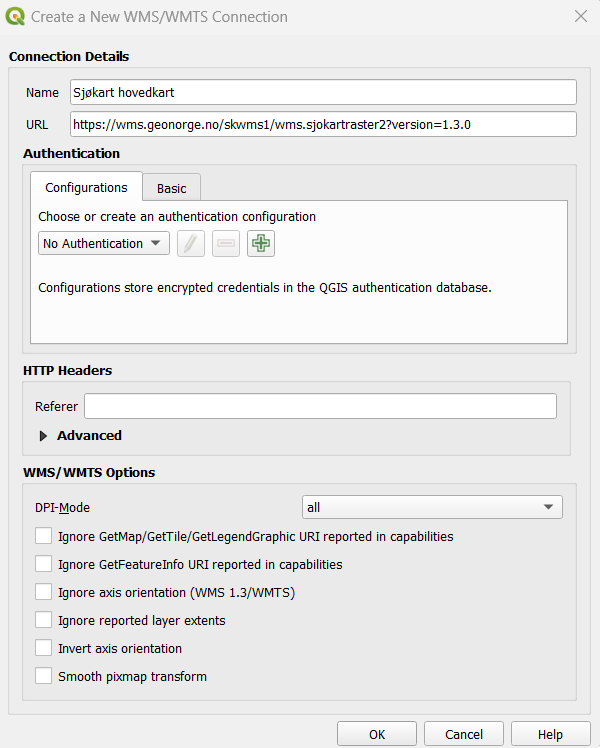The image size is (600, 748).
Task: Toggle Ignore axis orientation (WMS 1.3/WMTS)
Action: [43, 592]
